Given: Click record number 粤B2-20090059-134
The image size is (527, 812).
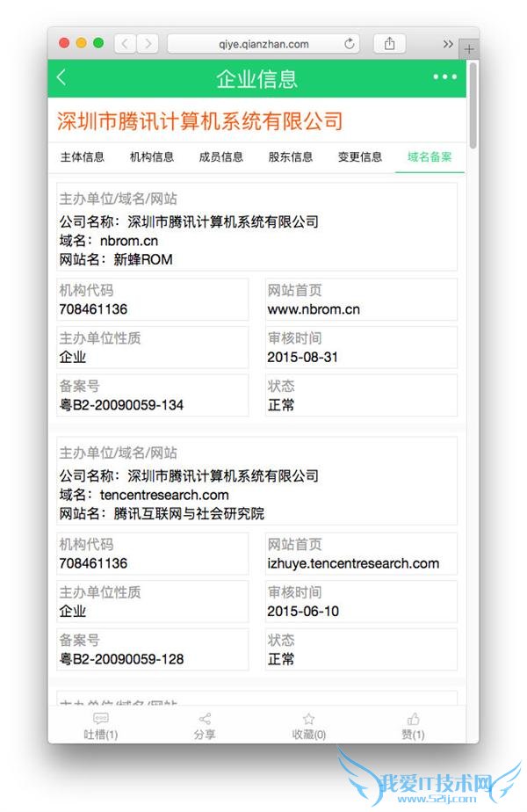Looking at the screenshot, I should [x=122, y=405].
